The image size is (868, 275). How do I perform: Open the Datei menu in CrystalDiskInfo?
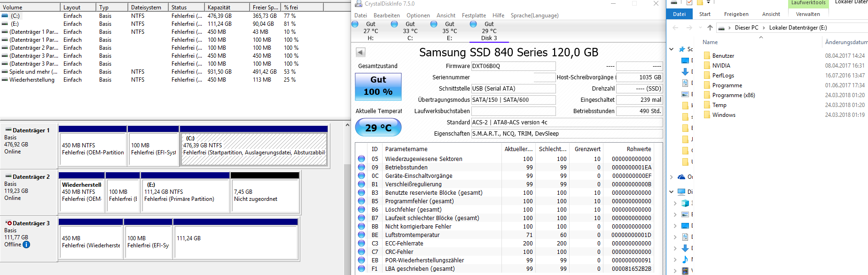point(360,15)
